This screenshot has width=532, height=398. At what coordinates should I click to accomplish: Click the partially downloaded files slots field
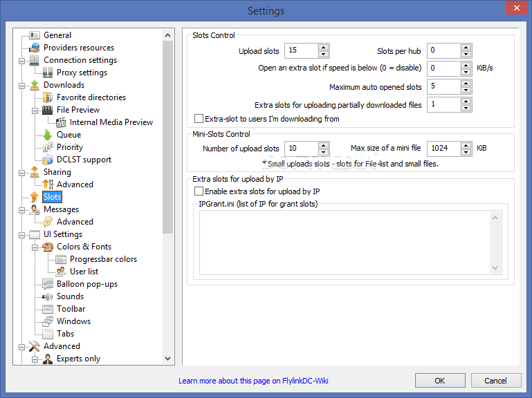[x=444, y=104]
